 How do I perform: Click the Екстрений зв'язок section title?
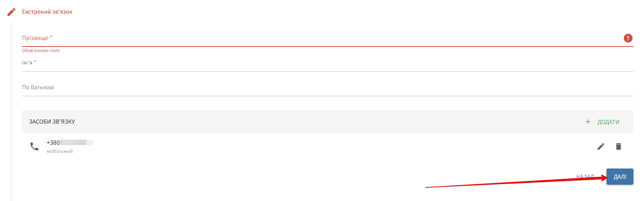(47, 12)
